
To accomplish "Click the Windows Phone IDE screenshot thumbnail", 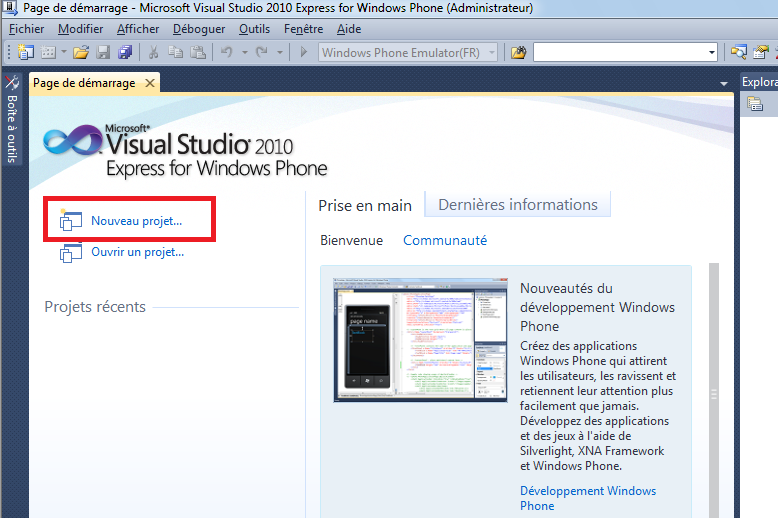I will click(x=420, y=340).
